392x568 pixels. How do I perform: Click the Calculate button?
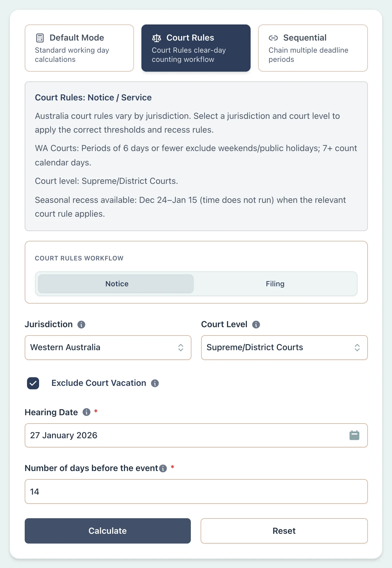pos(107,531)
